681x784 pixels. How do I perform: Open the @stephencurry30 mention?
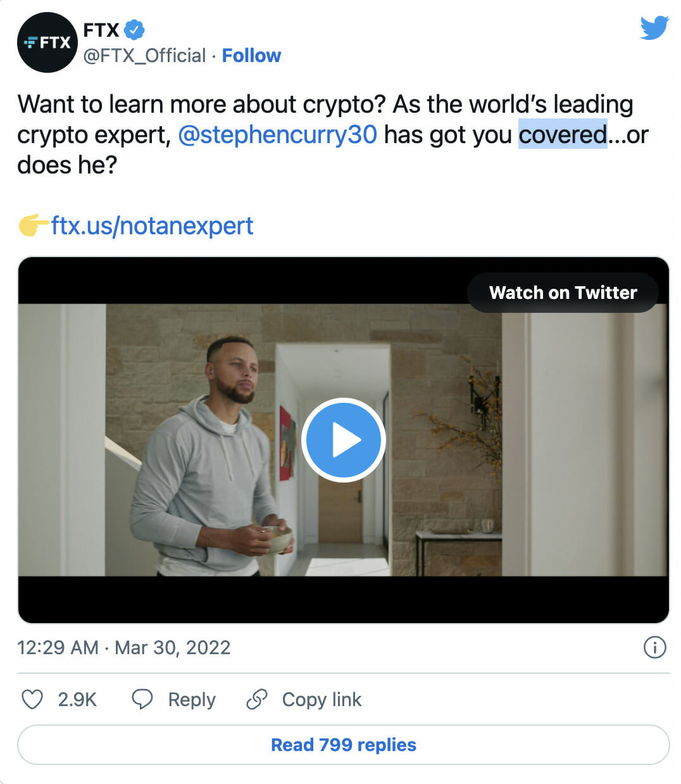point(277,135)
